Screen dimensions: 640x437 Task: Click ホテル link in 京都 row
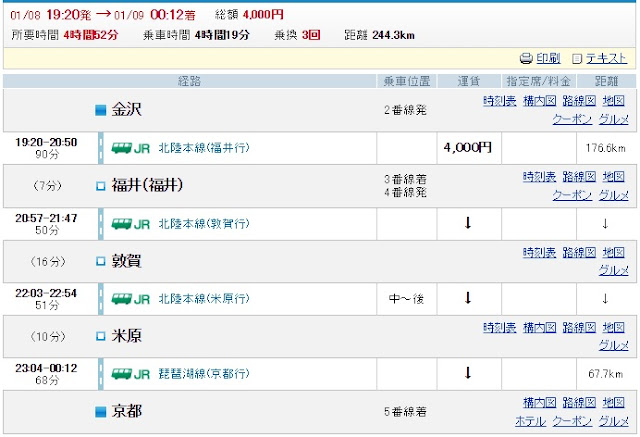(530, 421)
